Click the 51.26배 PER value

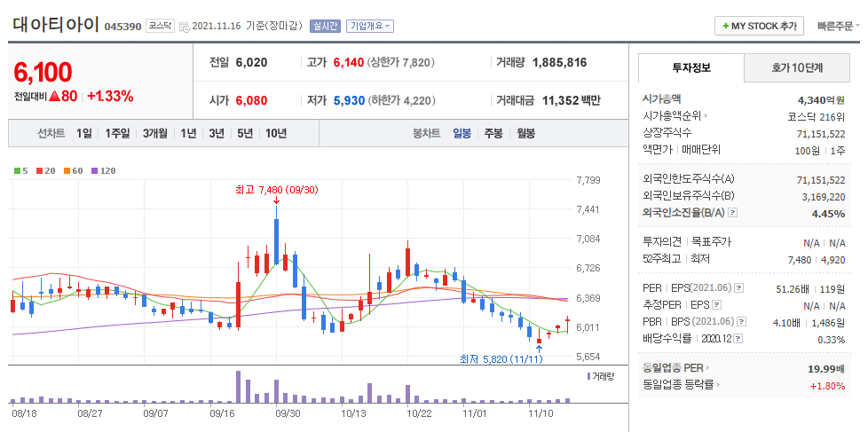click(793, 288)
